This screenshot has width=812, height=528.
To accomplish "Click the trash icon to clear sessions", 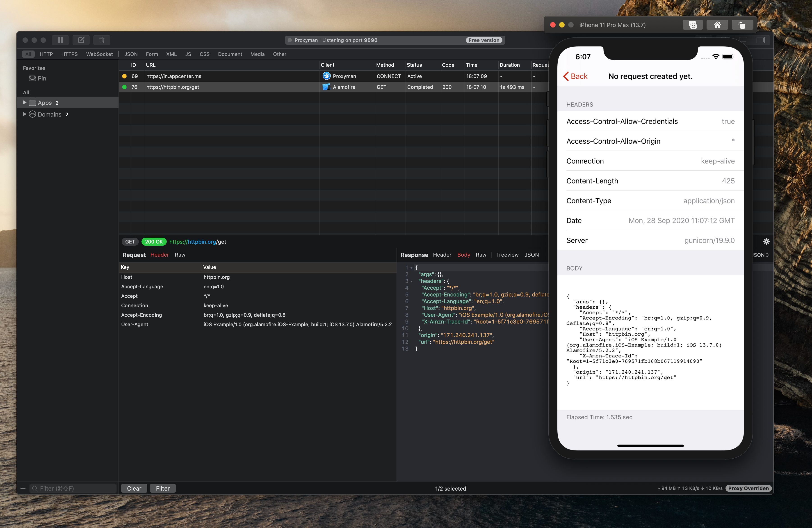I will pyautogui.click(x=102, y=40).
